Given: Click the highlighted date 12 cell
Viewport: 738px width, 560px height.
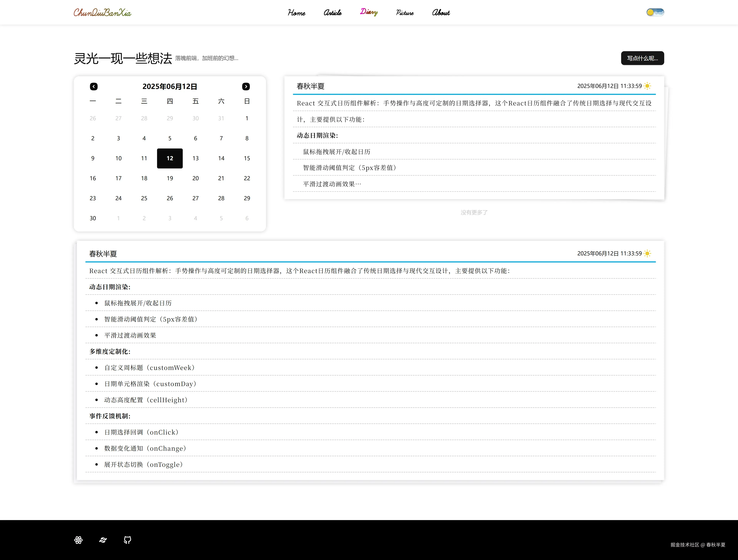Looking at the screenshot, I should [170, 158].
